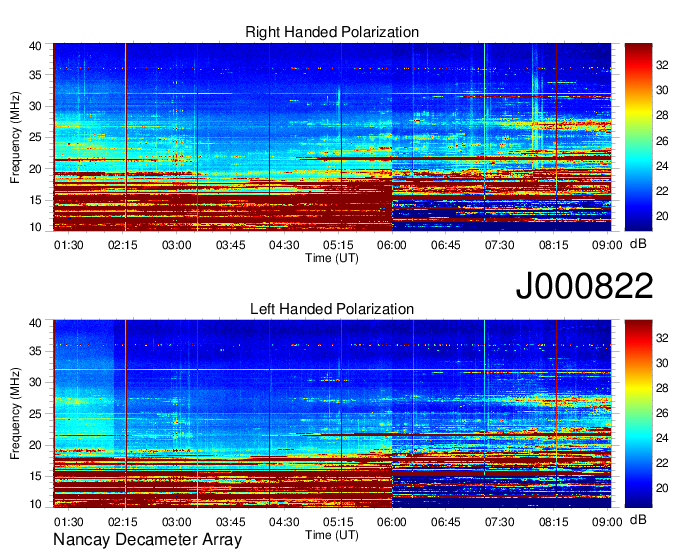The width and height of the screenshot is (680, 552).
Task: Click the upper plot's Frequency (MHz) axis label
Action: [15, 137]
